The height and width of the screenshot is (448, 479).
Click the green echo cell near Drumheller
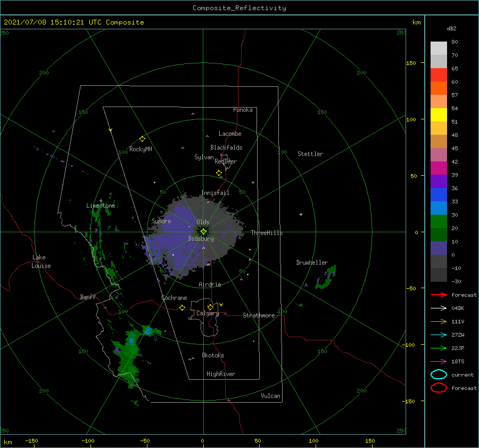click(326, 278)
